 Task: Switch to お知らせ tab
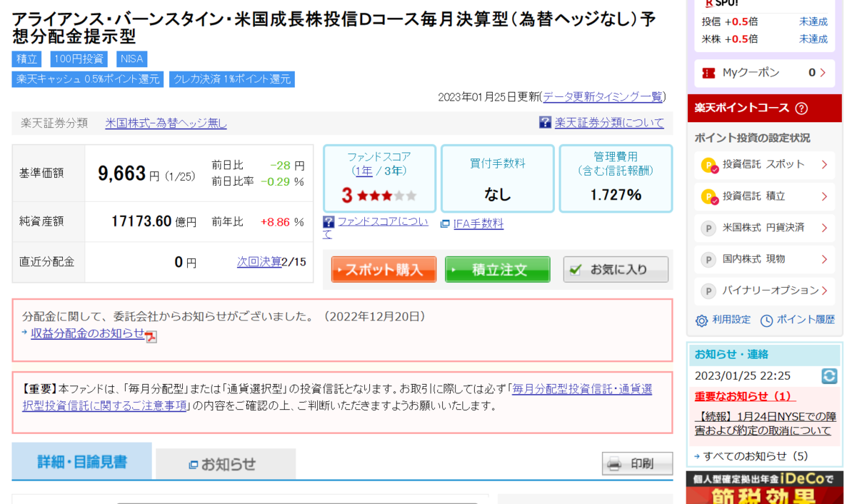click(226, 465)
